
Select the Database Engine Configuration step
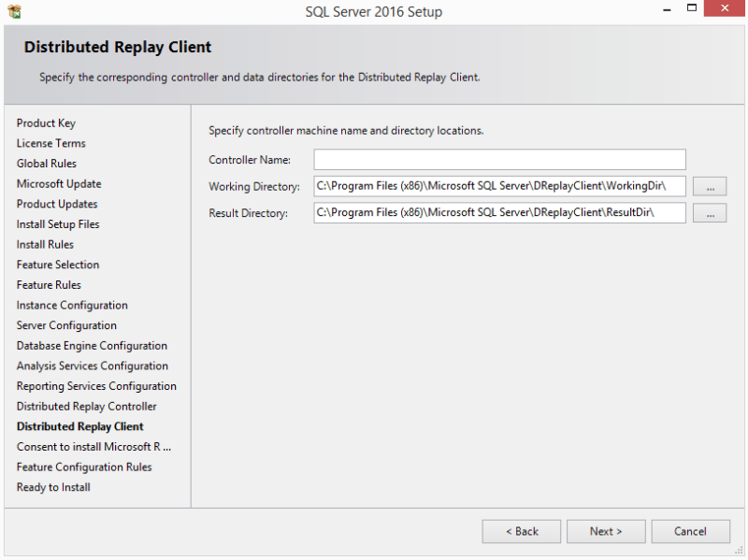(92, 346)
